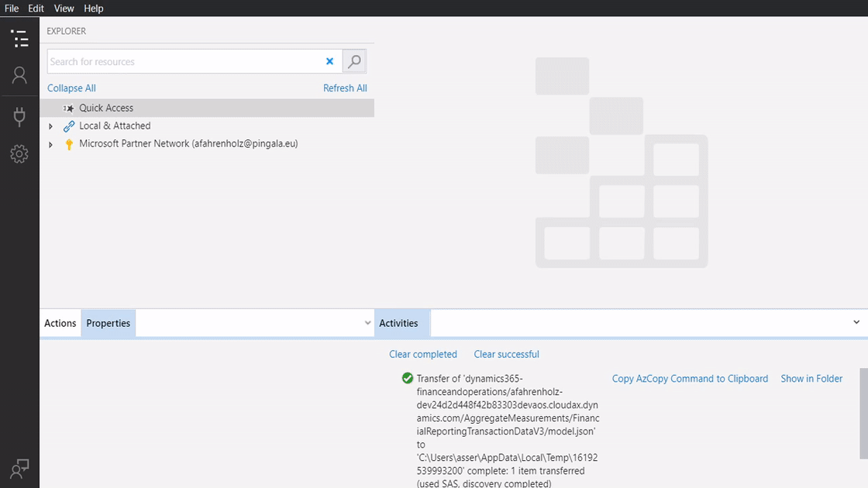Copy AzCopy Command to Clipboard
Viewport: 868px width, 488px height.
tap(690, 379)
